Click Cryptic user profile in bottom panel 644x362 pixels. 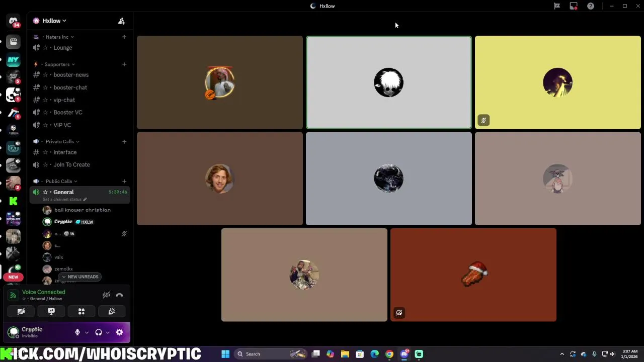[38, 332]
